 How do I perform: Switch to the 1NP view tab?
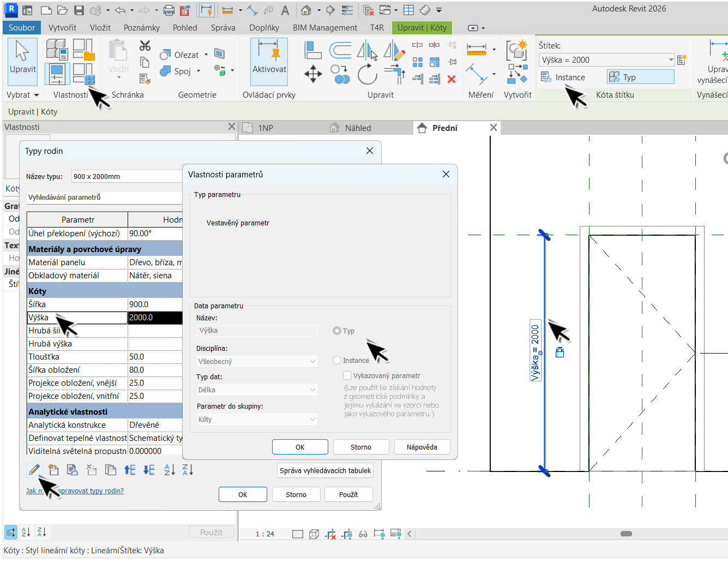(x=266, y=128)
